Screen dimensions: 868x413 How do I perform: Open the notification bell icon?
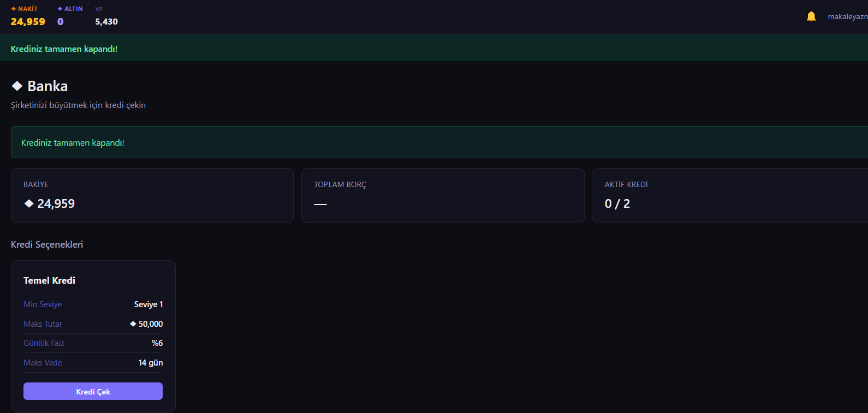click(x=811, y=16)
